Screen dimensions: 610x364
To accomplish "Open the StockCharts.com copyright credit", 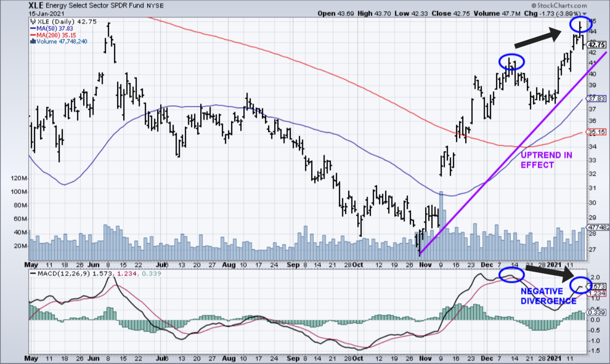I will click(x=559, y=6).
